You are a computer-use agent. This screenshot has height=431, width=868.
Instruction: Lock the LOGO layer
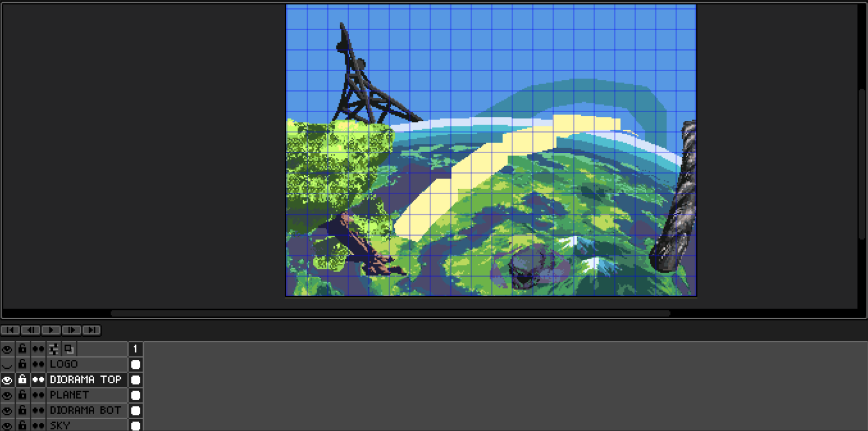[23, 364]
